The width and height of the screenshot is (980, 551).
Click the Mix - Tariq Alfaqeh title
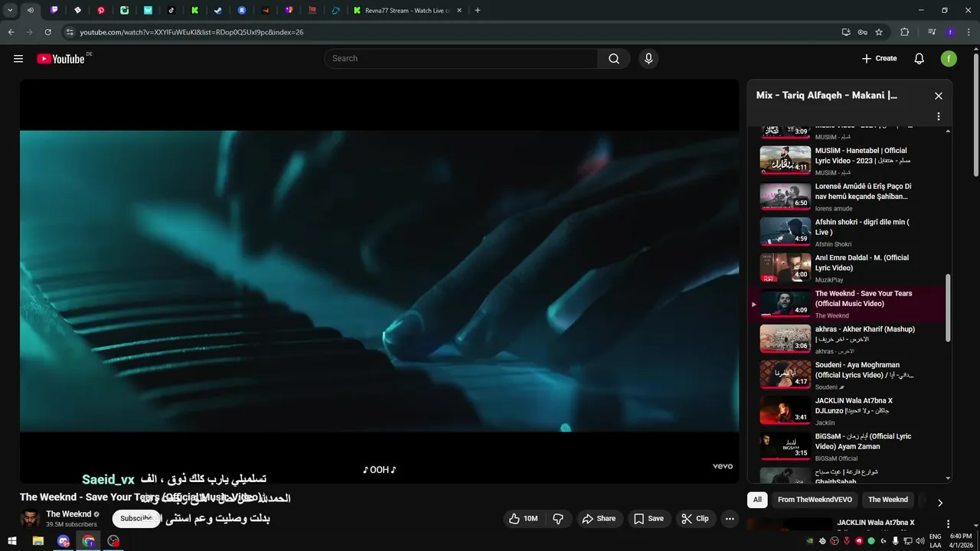pos(827,96)
